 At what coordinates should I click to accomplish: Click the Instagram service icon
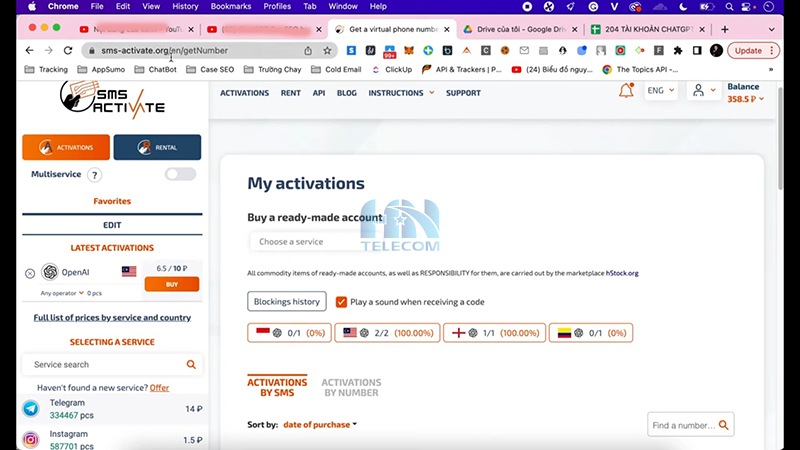(x=31, y=439)
